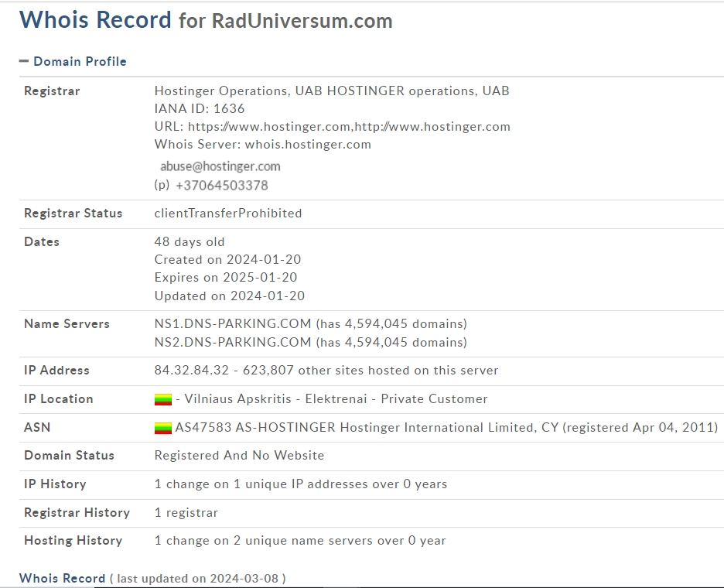Select 'Updated on 2024-01-20'
Viewport: 724px width, 588px height.
[230, 296]
